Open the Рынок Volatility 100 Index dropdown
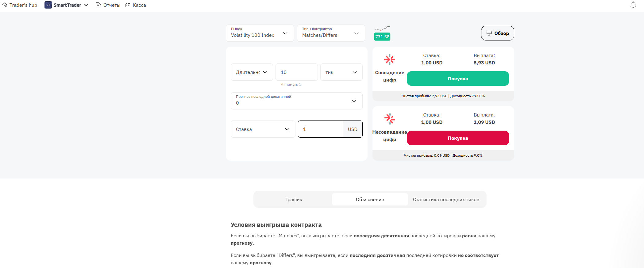Screen dimensions: 644x268 tap(260, 33)
